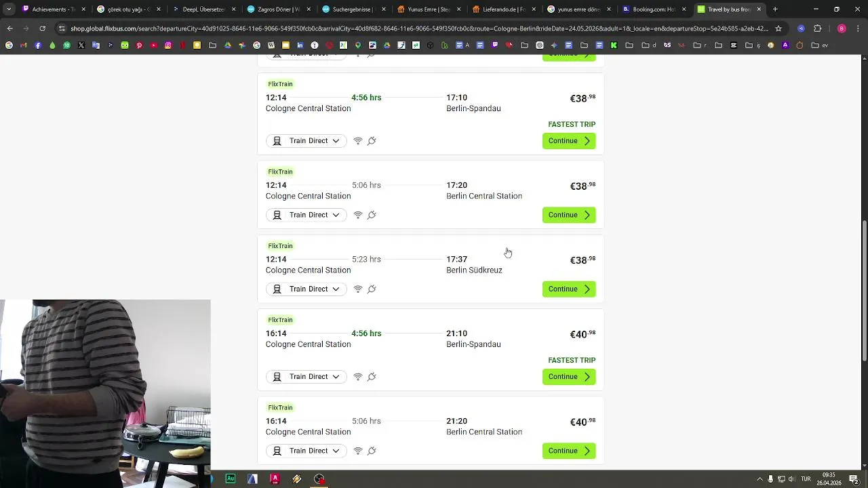Open the YouTube bookmark icon
The width and height of the screenshot is (868, 488).
click(x=154, y=45)
